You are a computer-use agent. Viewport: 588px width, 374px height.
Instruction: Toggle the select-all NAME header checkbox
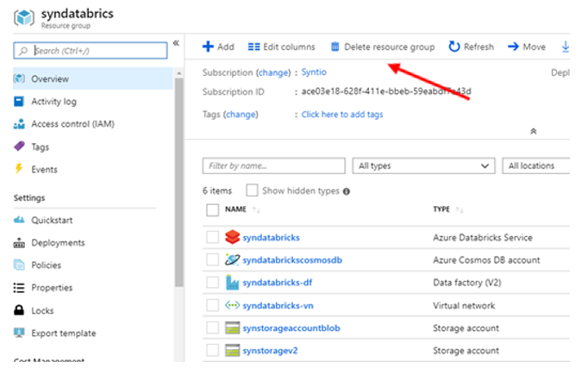click(213, 210)
